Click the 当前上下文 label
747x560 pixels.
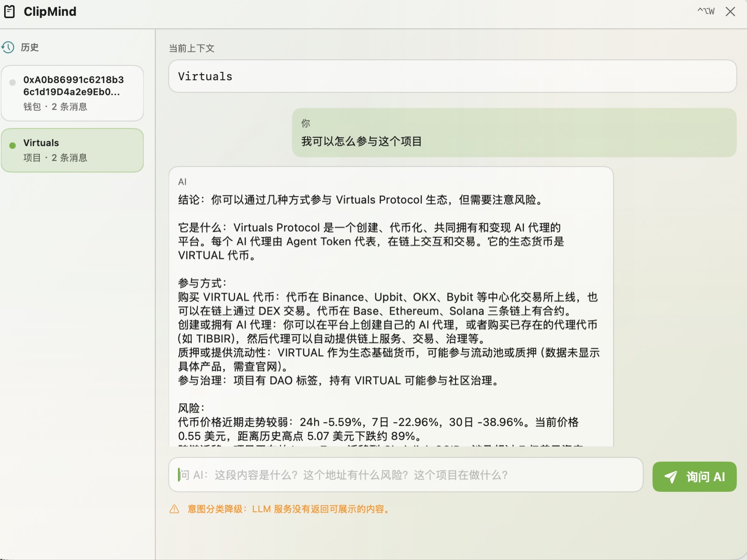pyautogui.click(x=191, y=48)
